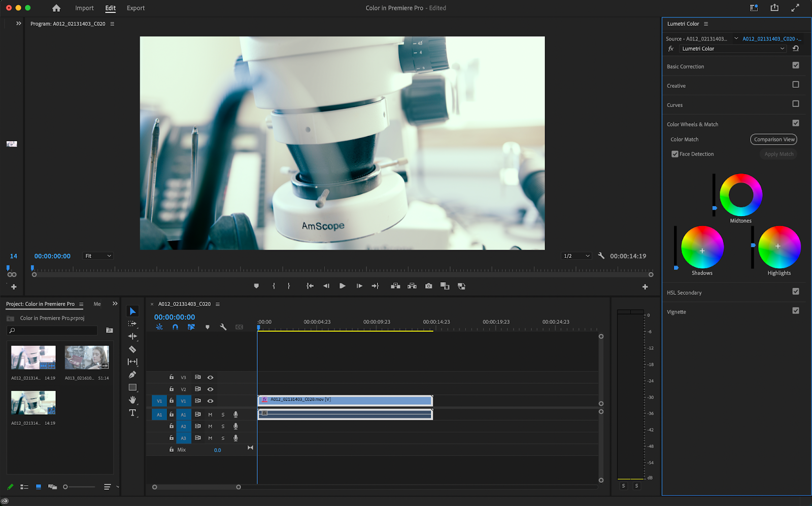Hide track V2 output eye
The height and width of the screenshot is (506, 812).
210,389
